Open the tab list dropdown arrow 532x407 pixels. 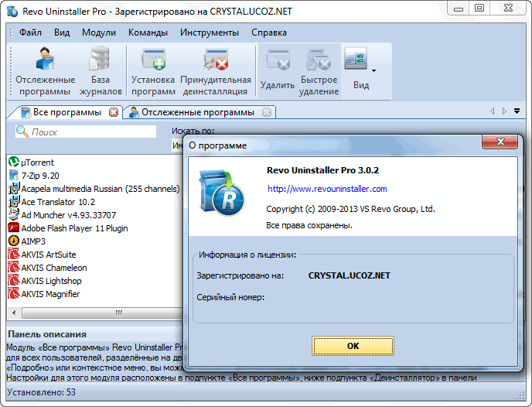[x=517, y=111]
